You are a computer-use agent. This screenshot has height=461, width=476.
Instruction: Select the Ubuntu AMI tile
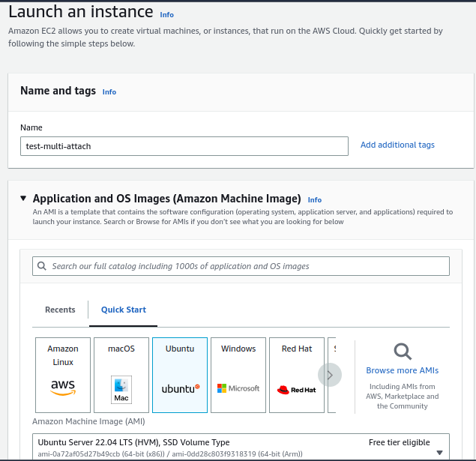180,375
